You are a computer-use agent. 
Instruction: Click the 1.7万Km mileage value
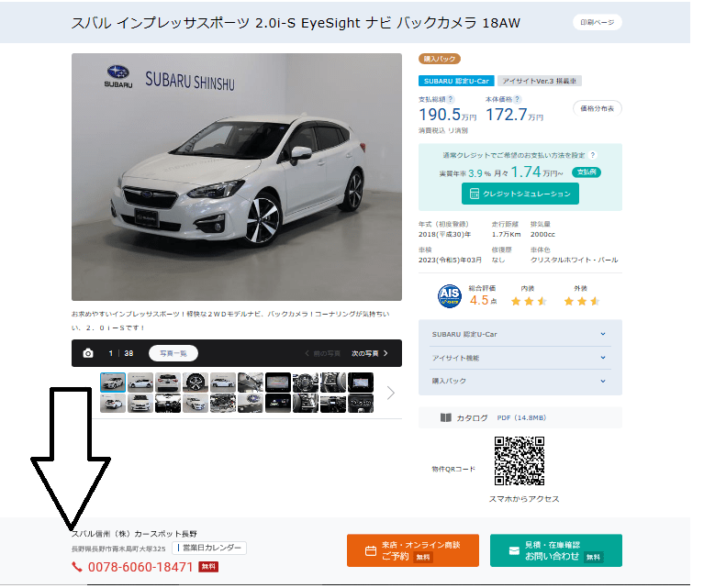coord(506,235)
